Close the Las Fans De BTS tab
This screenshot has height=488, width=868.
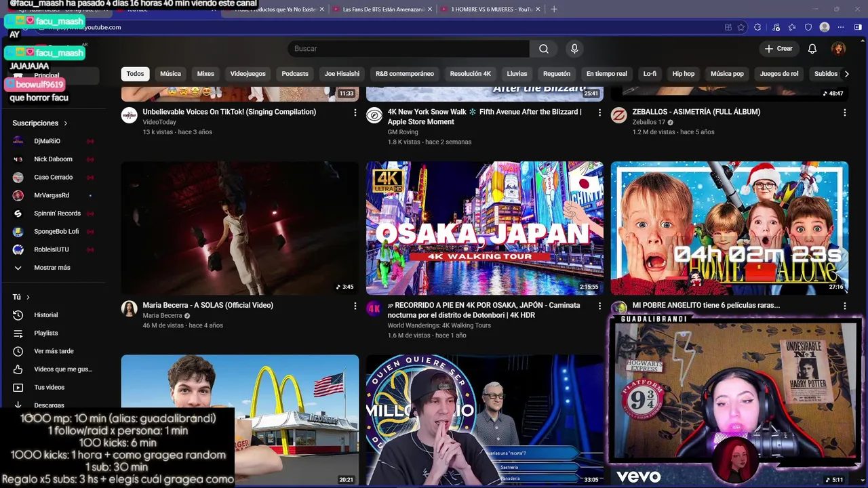click(x=430, y=9)
